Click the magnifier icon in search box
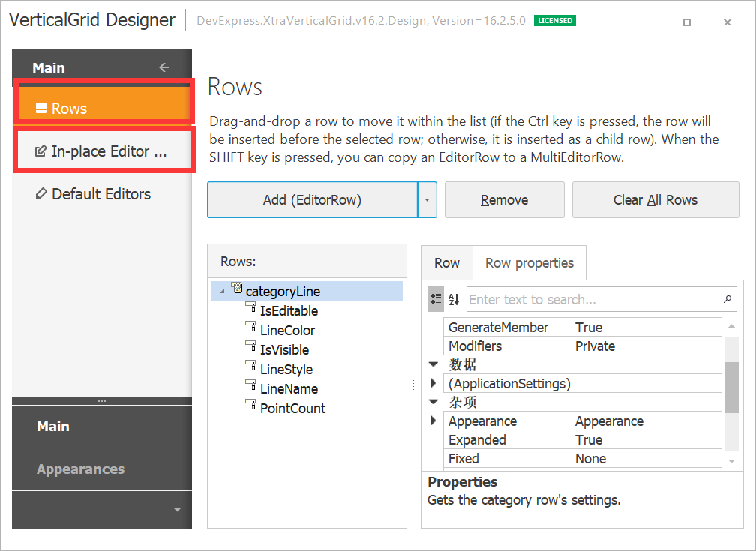This screenshot has width=756, height=551. pyautogui.click(x=727, y=299)
